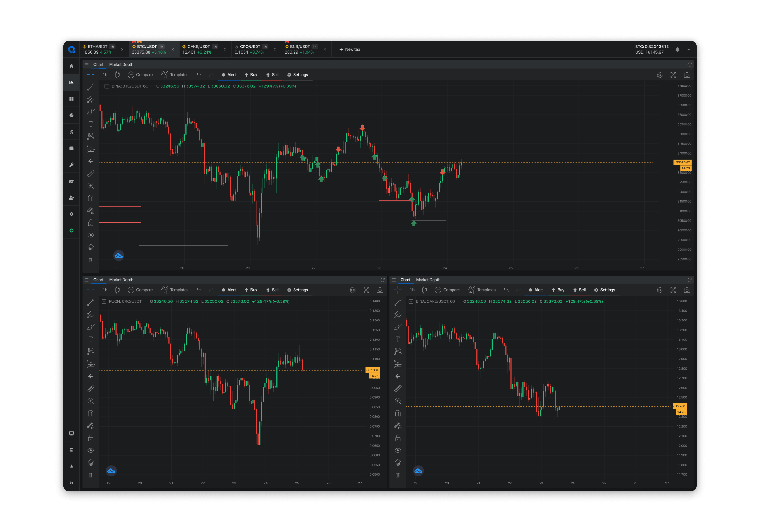Switch to Market Depth tab in BTC panel
This screenshot has height=532, width=760.
tap(121, 65)
